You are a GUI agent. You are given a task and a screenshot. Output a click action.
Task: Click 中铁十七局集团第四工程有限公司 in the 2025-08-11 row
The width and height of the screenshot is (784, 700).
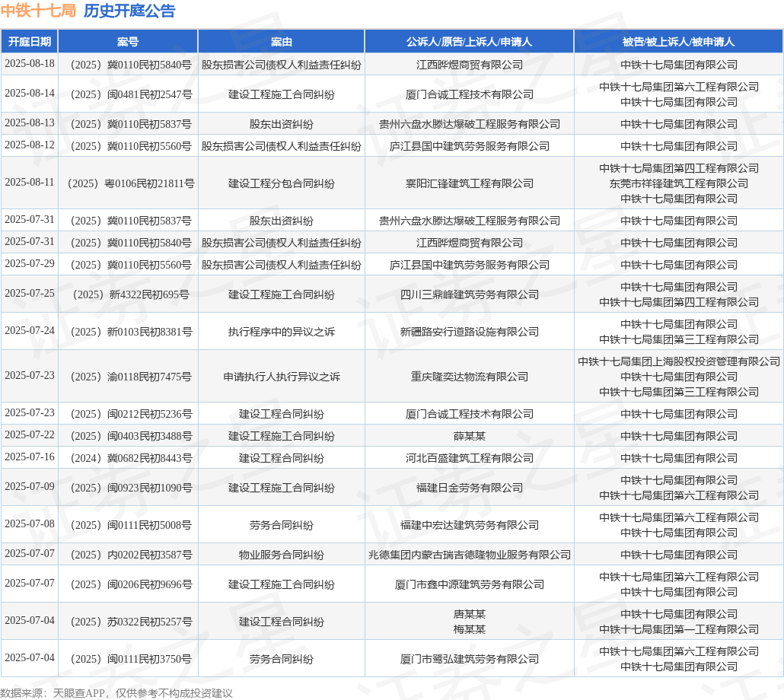click(x=679, y=168)
